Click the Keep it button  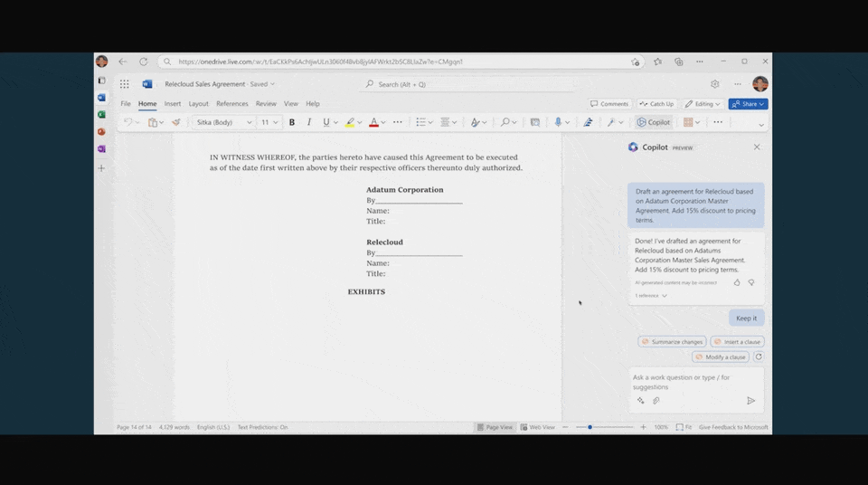(x=746, y=319)
